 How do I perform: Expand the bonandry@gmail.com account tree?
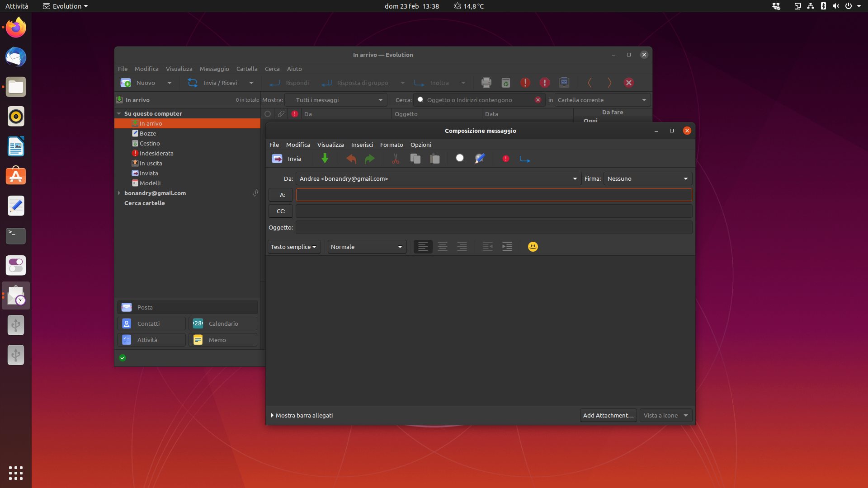point(119,193)
